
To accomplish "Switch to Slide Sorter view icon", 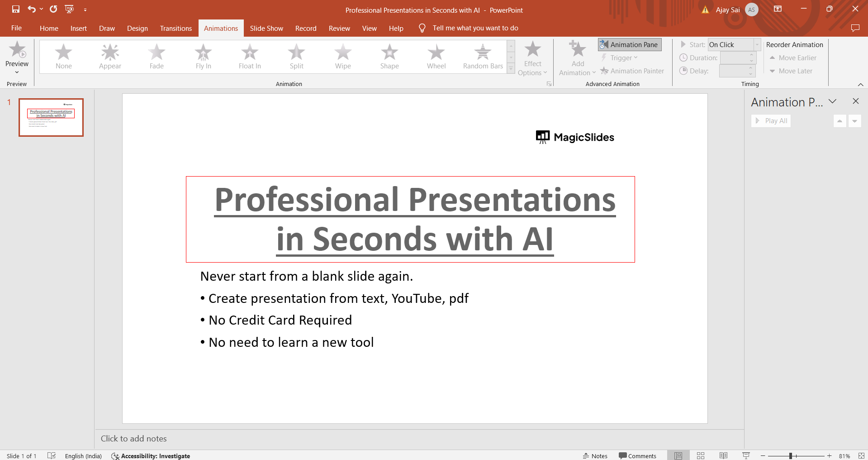I will pyautogui.click(x=701, y=455).
